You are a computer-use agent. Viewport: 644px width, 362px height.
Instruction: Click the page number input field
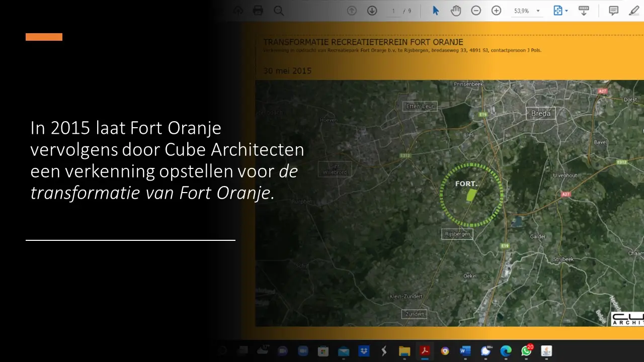tap(393, 11)
